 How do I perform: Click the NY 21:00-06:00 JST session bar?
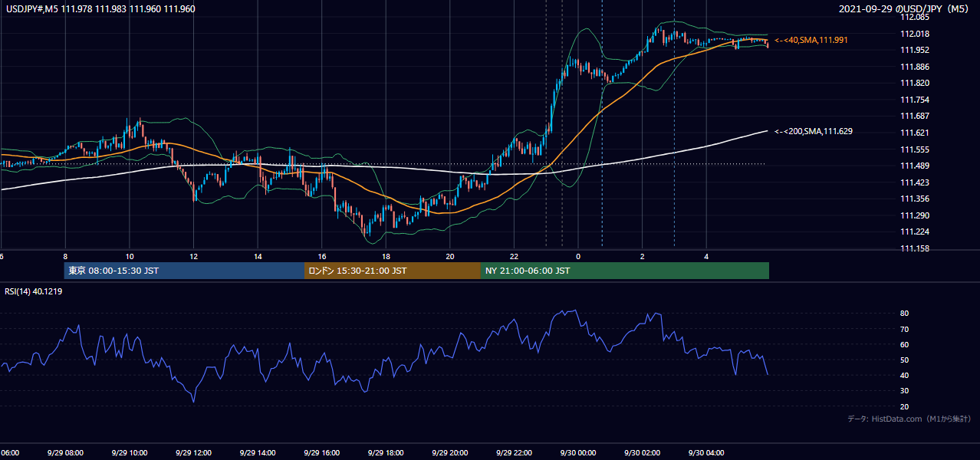click(625, 271)
